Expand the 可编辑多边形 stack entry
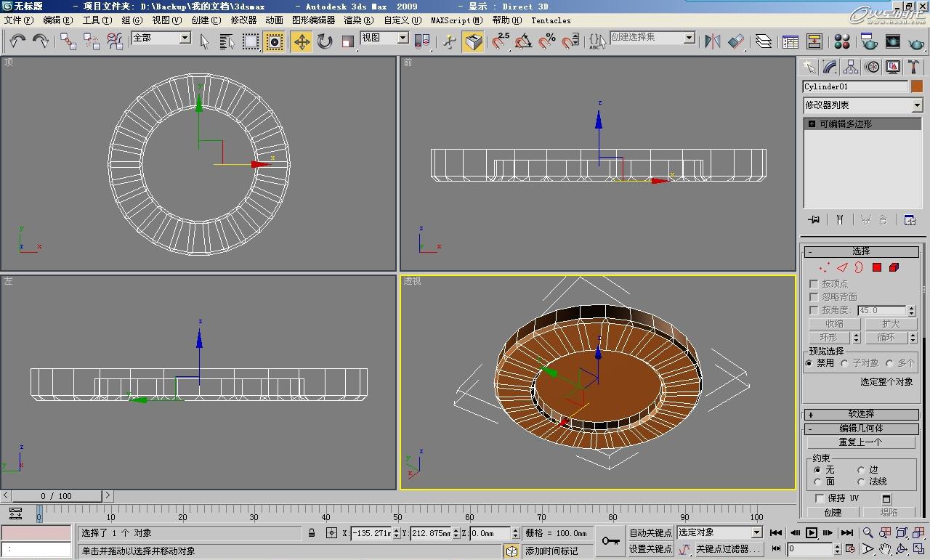Screen dimensions: 930x560 point(812,124)
